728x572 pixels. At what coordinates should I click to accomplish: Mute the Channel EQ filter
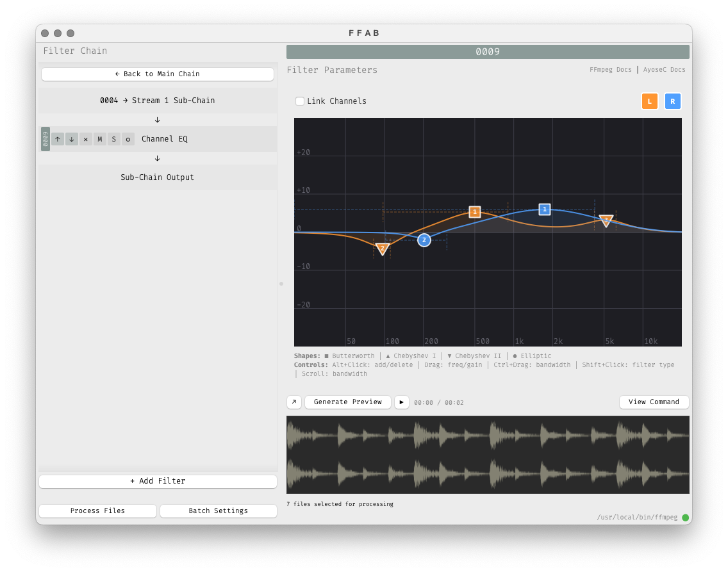[x=100, y=139]
